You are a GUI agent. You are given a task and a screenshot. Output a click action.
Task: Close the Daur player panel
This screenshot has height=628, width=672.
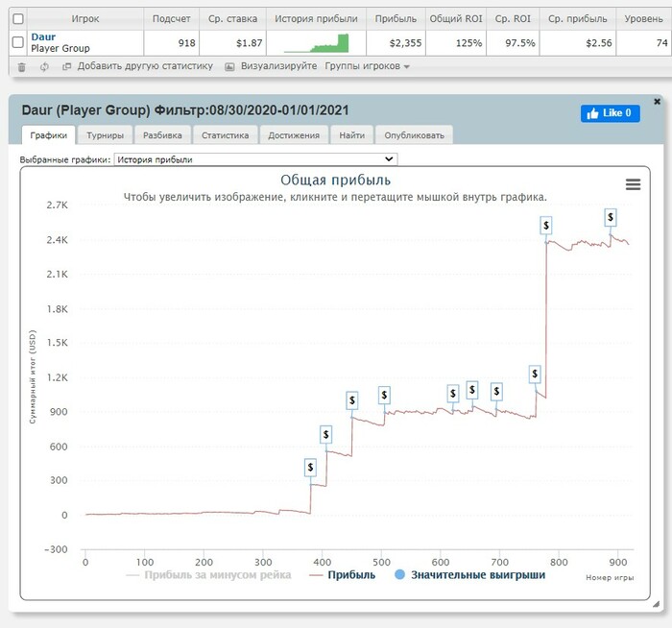tap(657, 102)
